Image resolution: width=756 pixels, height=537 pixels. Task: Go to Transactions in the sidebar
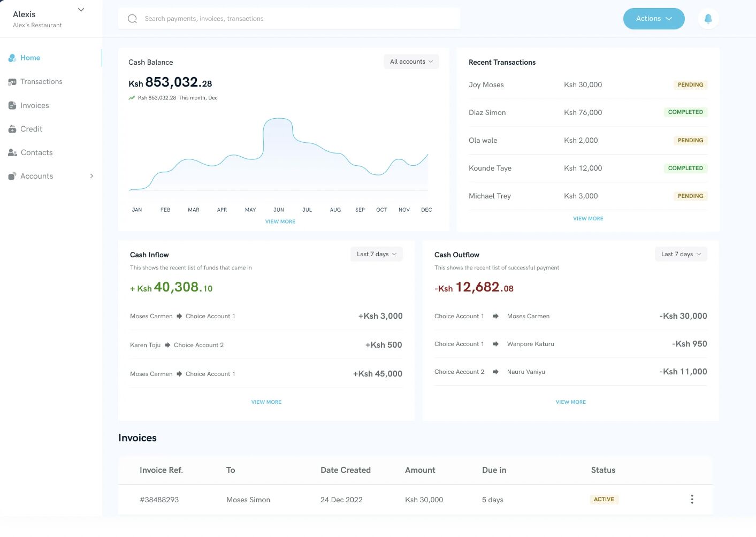pyautogui.click(x=41, y=82)
